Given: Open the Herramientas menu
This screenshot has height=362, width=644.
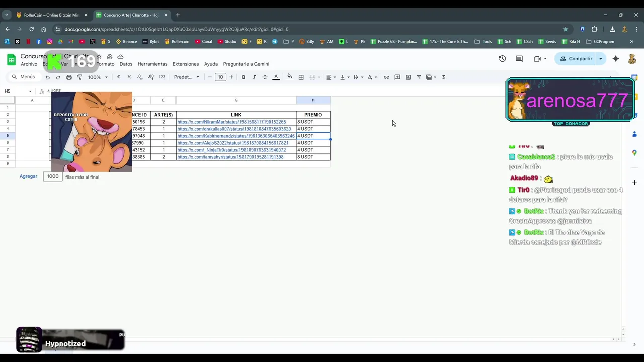Looking at the screenshot, I should (152, 64).
